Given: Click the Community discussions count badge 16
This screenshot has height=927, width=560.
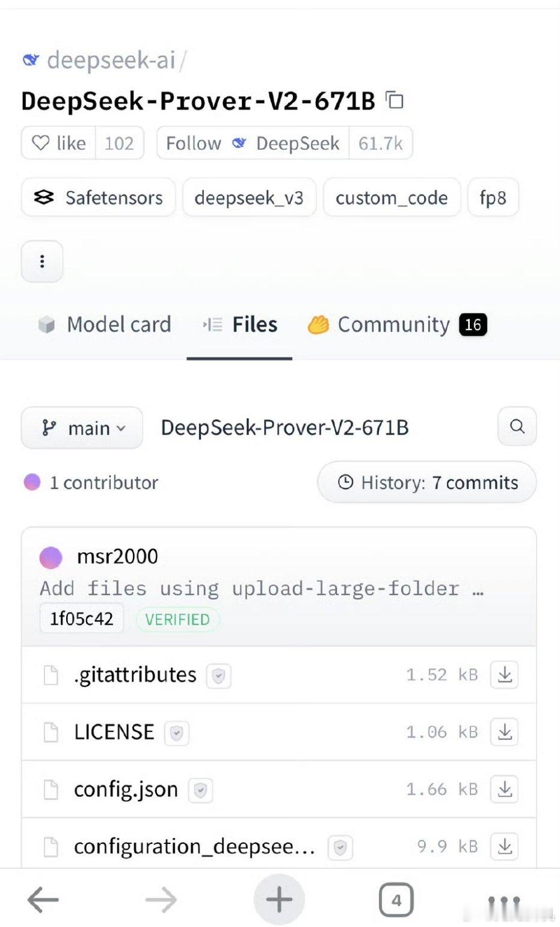Looking at the screenshot, I should (473, 325).
